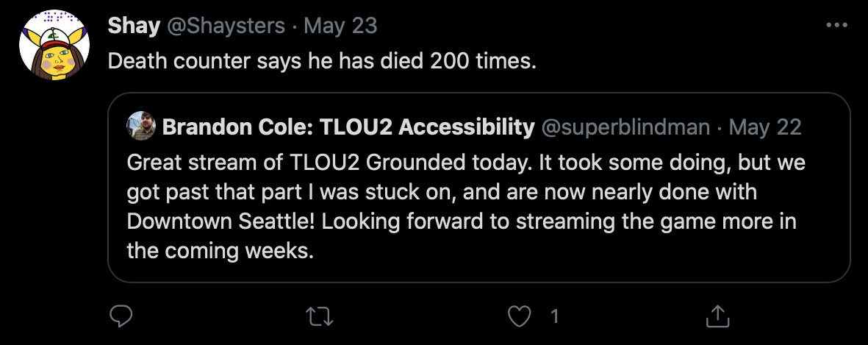Click the 'Downtown Seattle!' text line
The width and height of the screenshot is (868, 345).
(x=461, y=221)
